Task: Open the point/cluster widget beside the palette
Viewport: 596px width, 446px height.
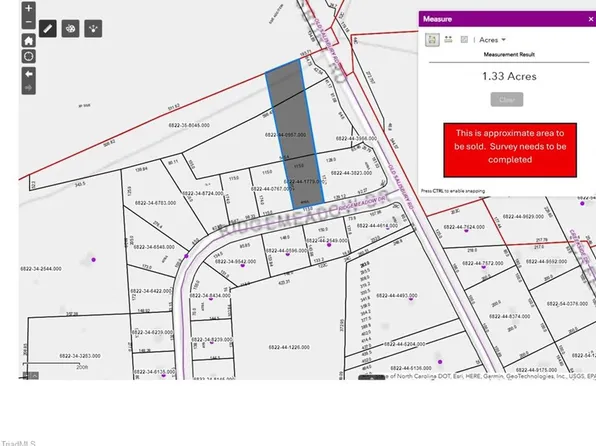Action: tap(93, 29)
